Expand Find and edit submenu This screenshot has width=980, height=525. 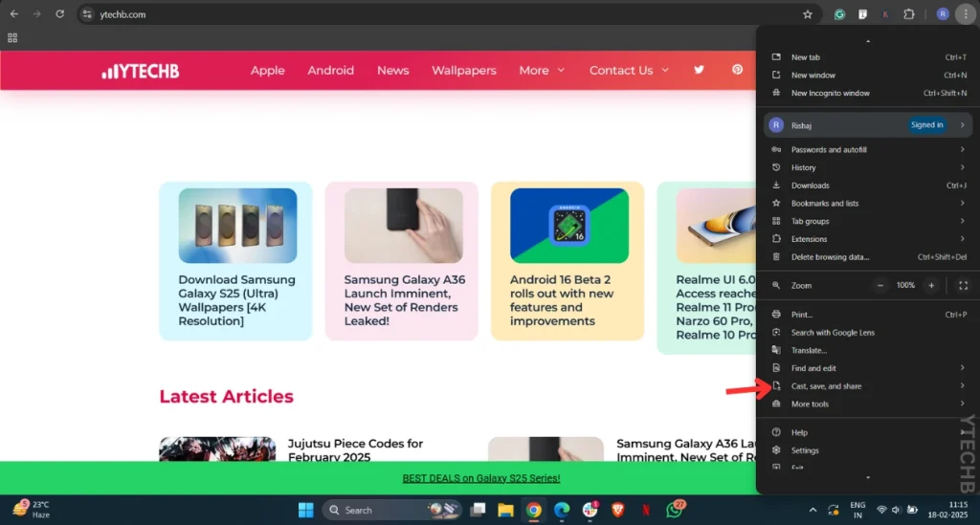(x=869, y=368)
